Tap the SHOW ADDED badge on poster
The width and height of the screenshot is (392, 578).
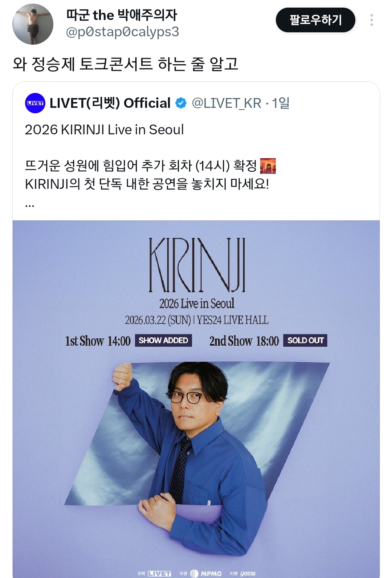[x=163, y=341]
